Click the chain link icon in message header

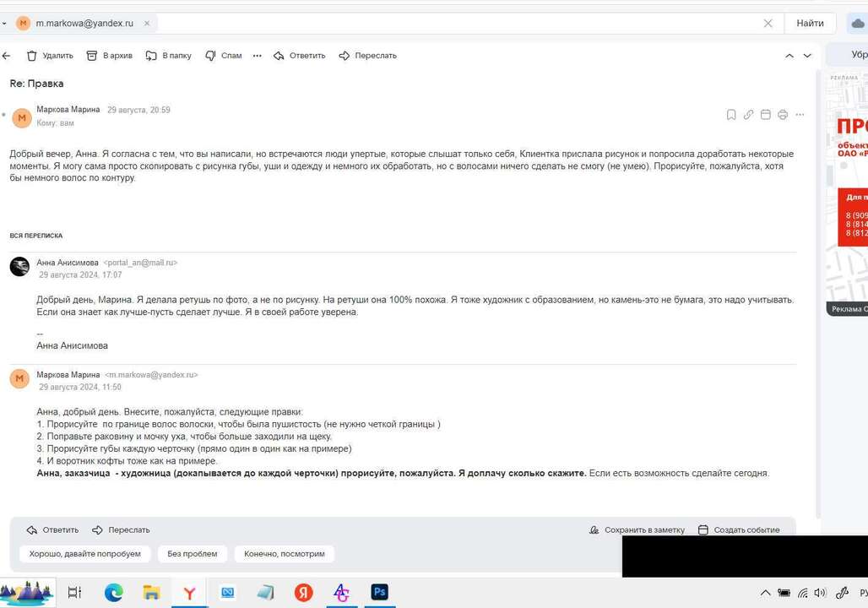[x=748, y=115]
